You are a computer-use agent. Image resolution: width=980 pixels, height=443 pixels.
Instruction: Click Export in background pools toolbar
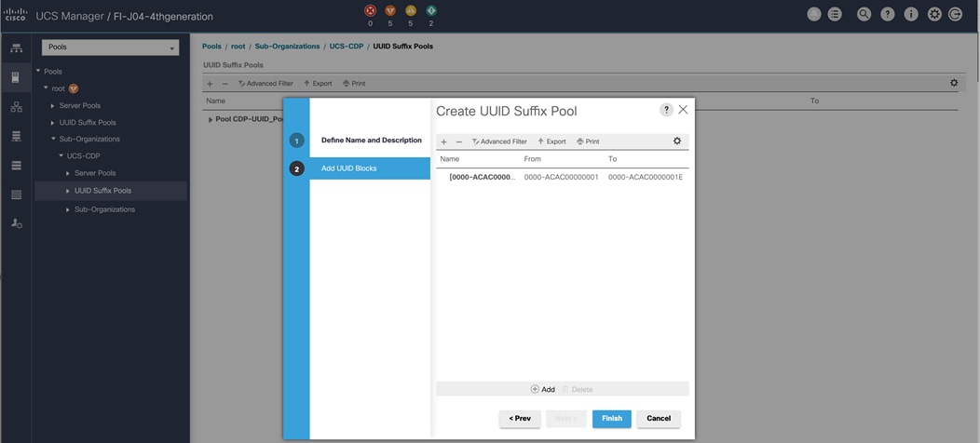coord(318,83)
